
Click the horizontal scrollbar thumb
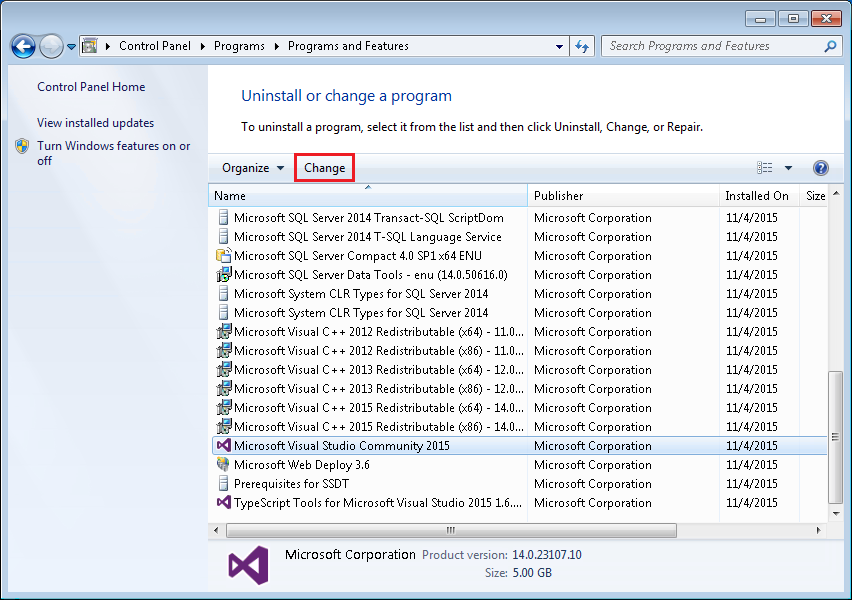coord(451,530)
